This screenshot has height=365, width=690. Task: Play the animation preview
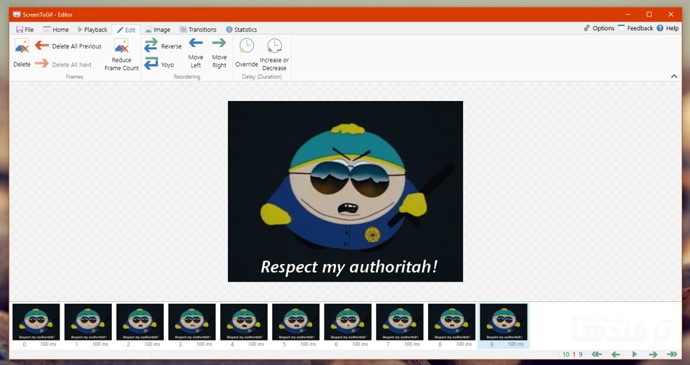(635, 354)
